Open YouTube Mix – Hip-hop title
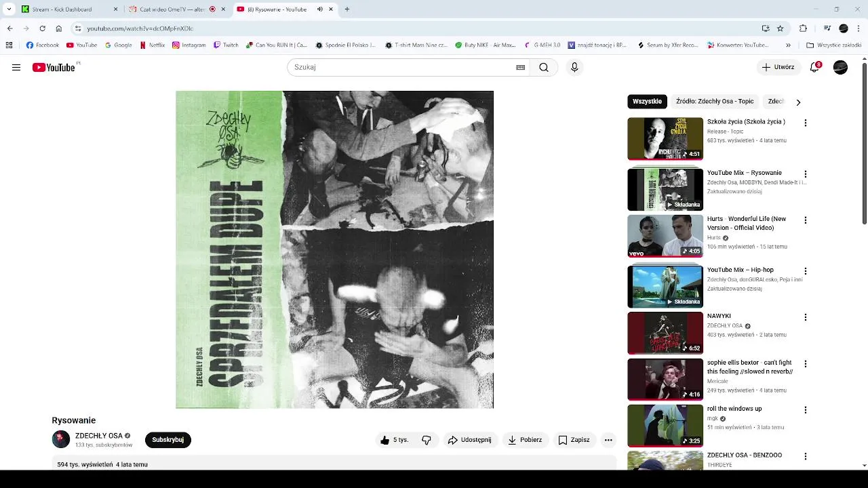The height and width of the screenshot is (488, 868). [741, 270]
